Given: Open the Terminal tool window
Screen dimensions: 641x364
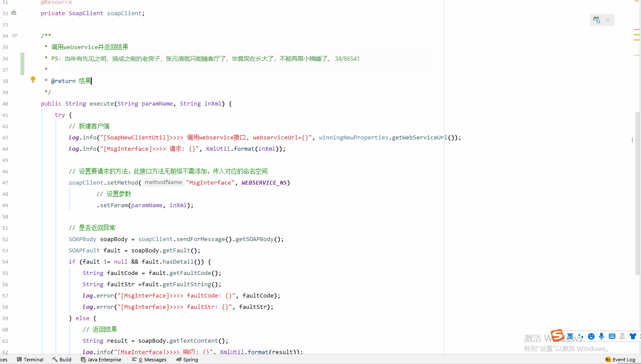Looking at the screenshot, I should (x=30, y=359).
